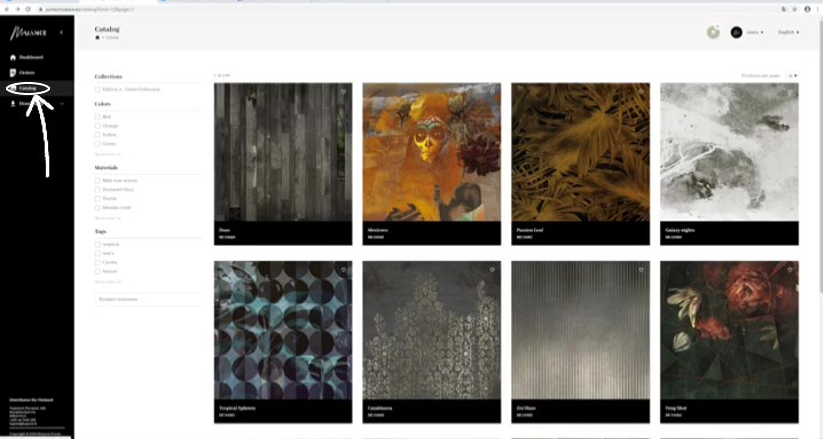
Task: Click the cart icon in the header
Action: click(x=713, y=32)
